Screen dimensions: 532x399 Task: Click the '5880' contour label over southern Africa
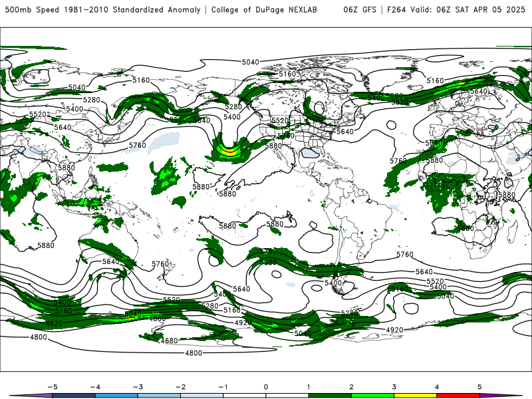pos(465,228)
